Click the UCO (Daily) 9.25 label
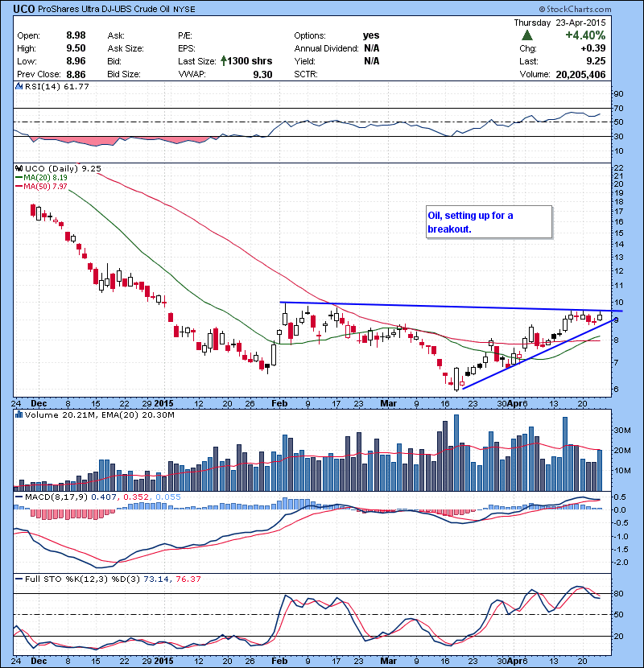Image resolution: width=644 pixels, height=668 pixels. pos(63,169)
